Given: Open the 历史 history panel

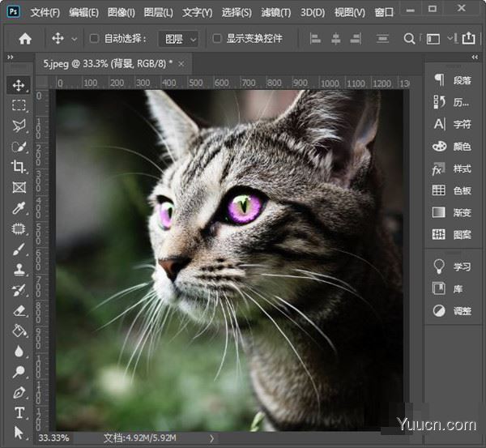Looking at the screenshot, I should coord(453,102).
